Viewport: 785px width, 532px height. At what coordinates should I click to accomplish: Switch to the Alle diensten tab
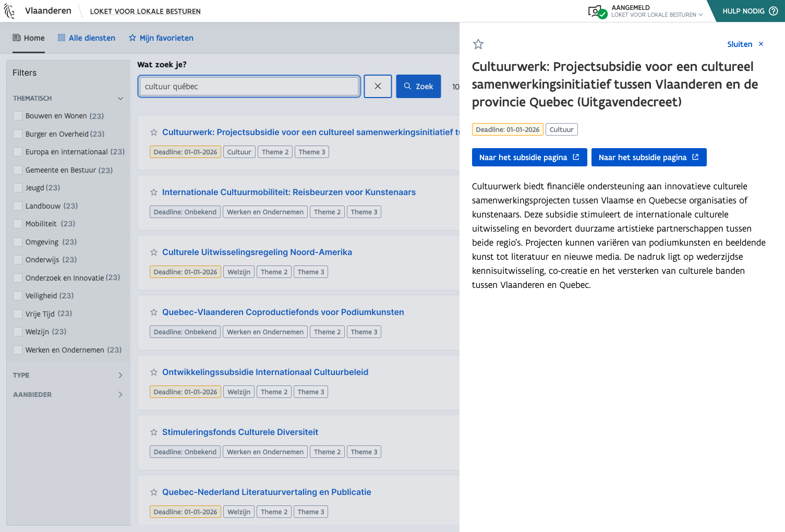pyautogui.click(x=87, y=38)
